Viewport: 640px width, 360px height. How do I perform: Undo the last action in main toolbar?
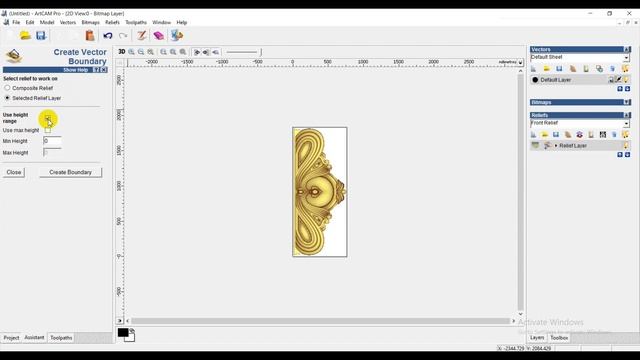coord(108,36)
